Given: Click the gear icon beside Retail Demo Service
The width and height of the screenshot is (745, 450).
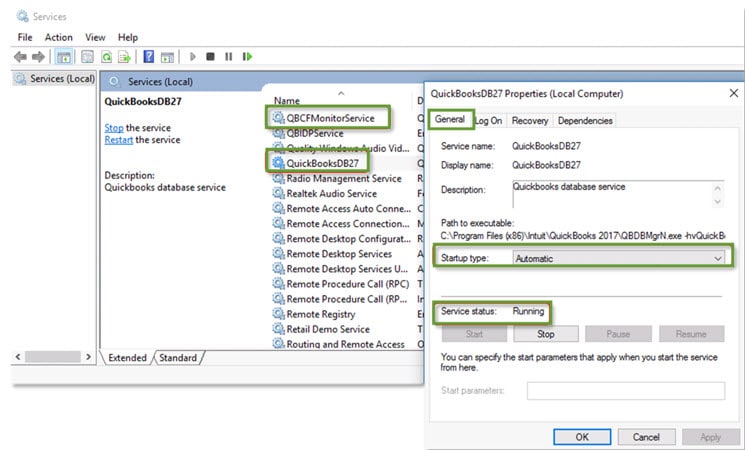Looking at the screenshot, I should pyautogui.click(x=278, y=329).
